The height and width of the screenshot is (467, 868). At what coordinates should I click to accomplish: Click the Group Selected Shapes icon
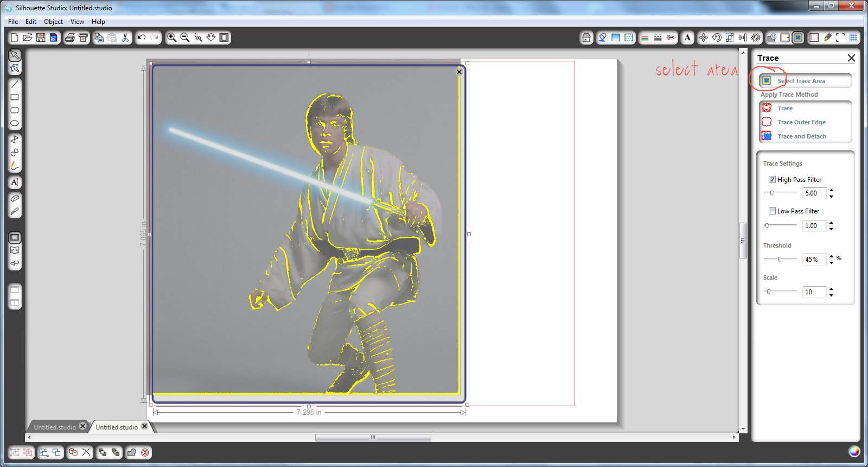(15, 452)
